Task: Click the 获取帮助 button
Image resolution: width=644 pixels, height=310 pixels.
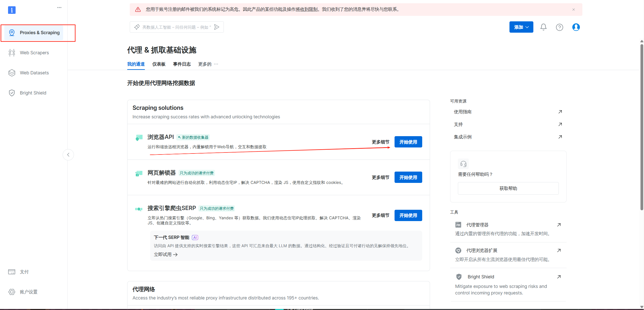Action: [x=508, y=188]
